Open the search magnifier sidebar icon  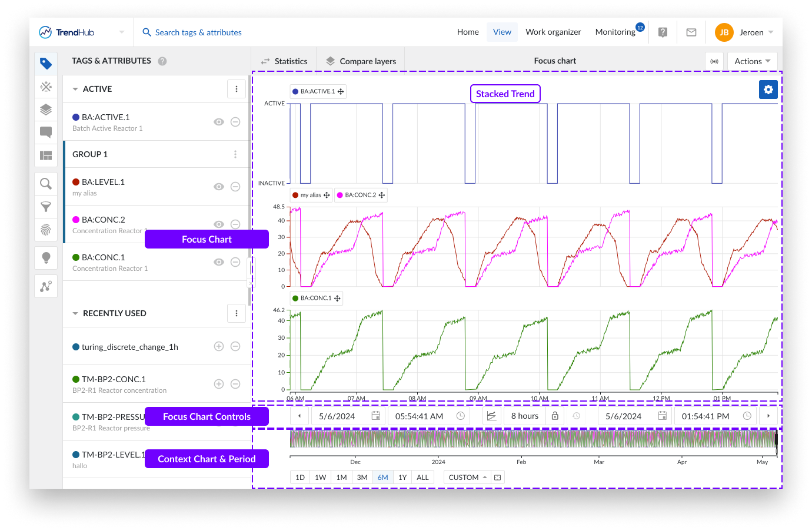(46, 184)
